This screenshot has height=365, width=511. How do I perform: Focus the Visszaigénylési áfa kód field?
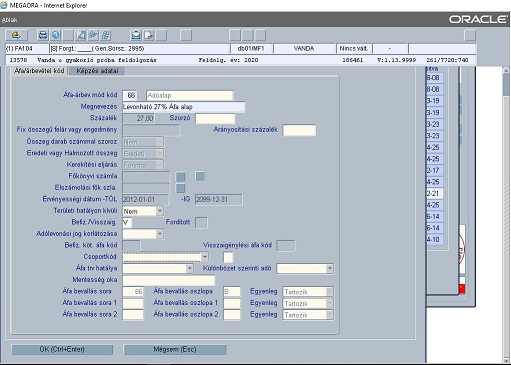click(286, 246)
